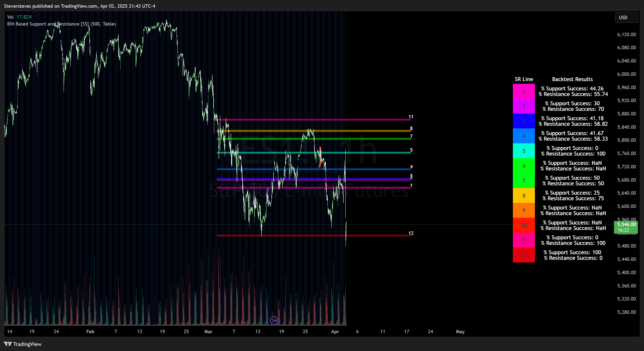This screenshot has width=644, height=351.
Task: Click the green swatch for SR Line 7
Action: pyautogui.click(x=524, y=181)
